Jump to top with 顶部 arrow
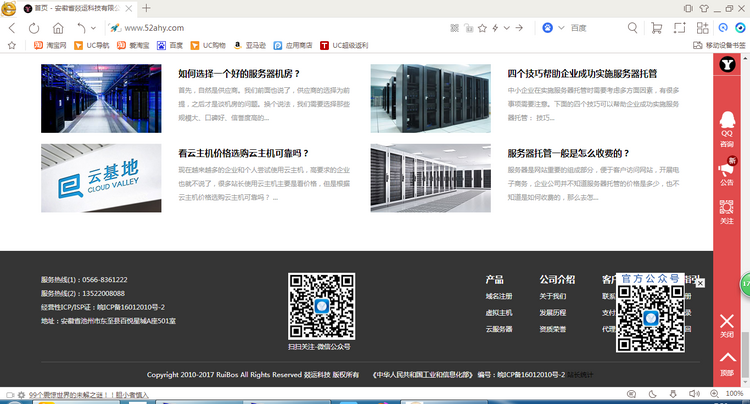Image resolution: width=750 pixels, height=404 pixels. tap(727, 364)
